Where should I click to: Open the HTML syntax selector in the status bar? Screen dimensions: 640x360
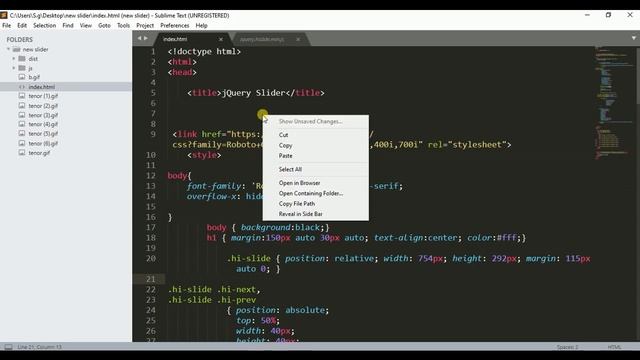[x=614, y=347]
